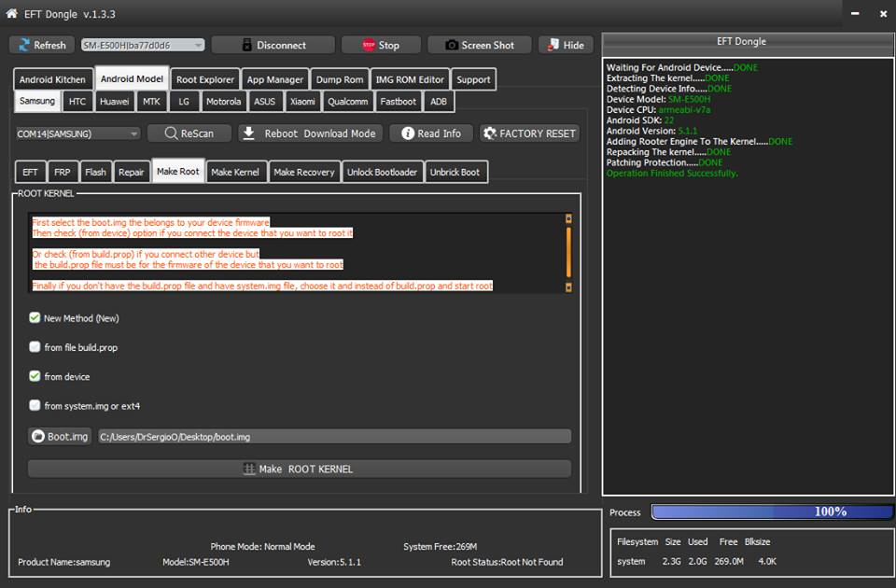Screen dimensions: 896x588
Task: Click the Factory Reset gear icon
Action: pos(490,133)
